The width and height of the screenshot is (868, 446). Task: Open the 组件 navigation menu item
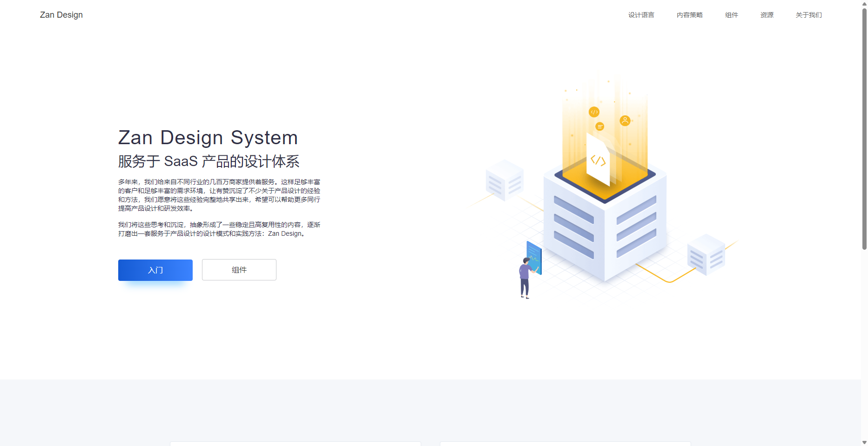click(x=731, y=15)
